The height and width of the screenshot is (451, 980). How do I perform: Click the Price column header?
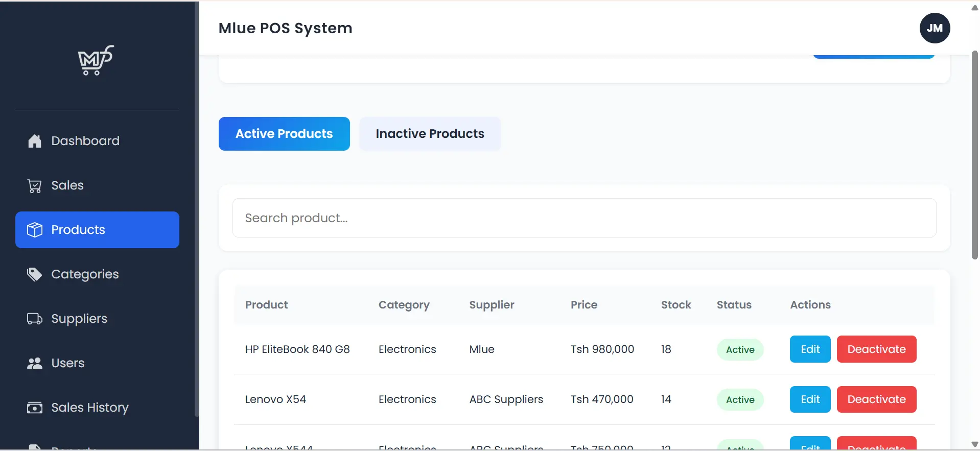tap(584, 305)
